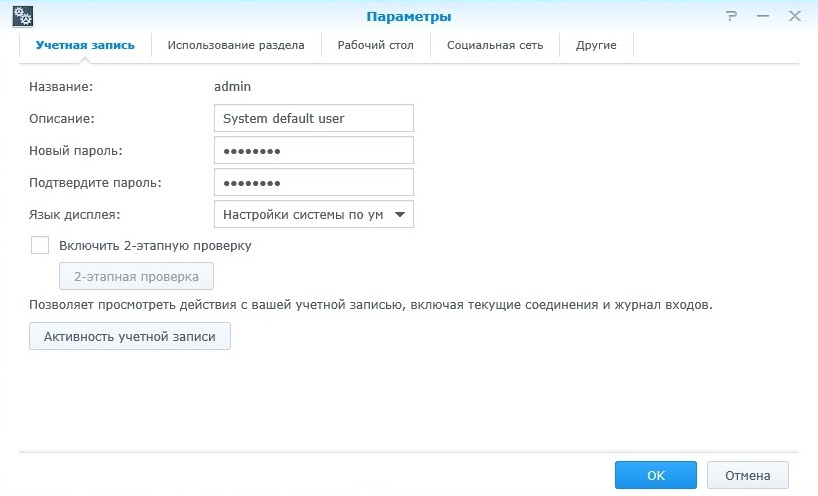Focus the Новый пароль password field
This screenshot has width=818, height=496.
coord(313,150)
